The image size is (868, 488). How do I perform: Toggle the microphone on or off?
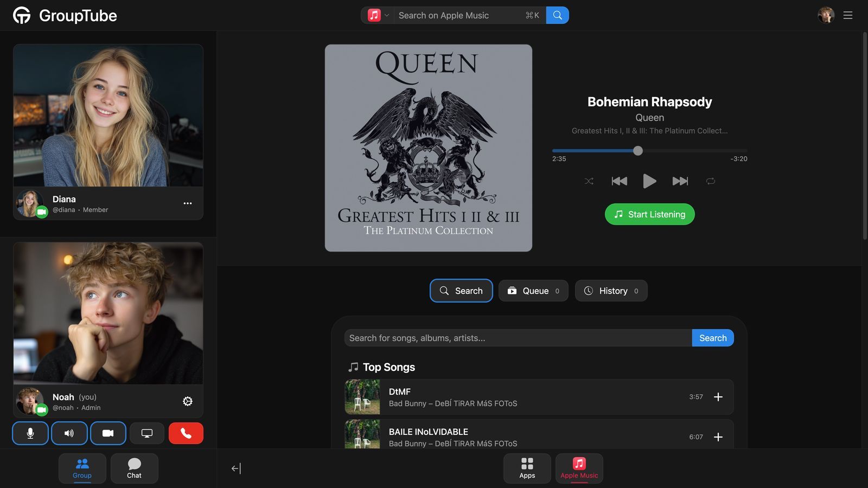pyautogui.click(x=30, y=433)
